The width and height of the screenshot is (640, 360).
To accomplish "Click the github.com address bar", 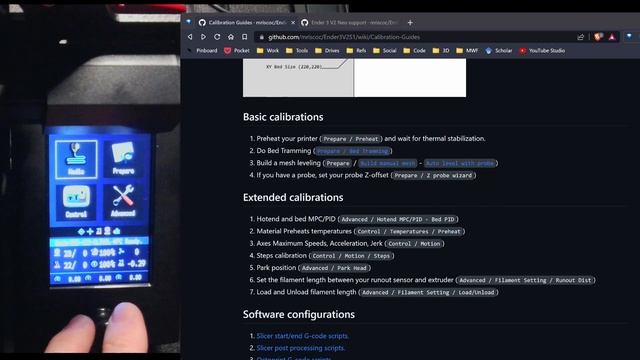I will pyautogui.click(x=416, y=37).
